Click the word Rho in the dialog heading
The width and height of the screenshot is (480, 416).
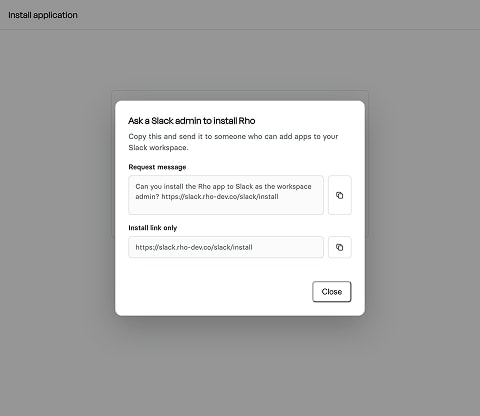point(247,121)
